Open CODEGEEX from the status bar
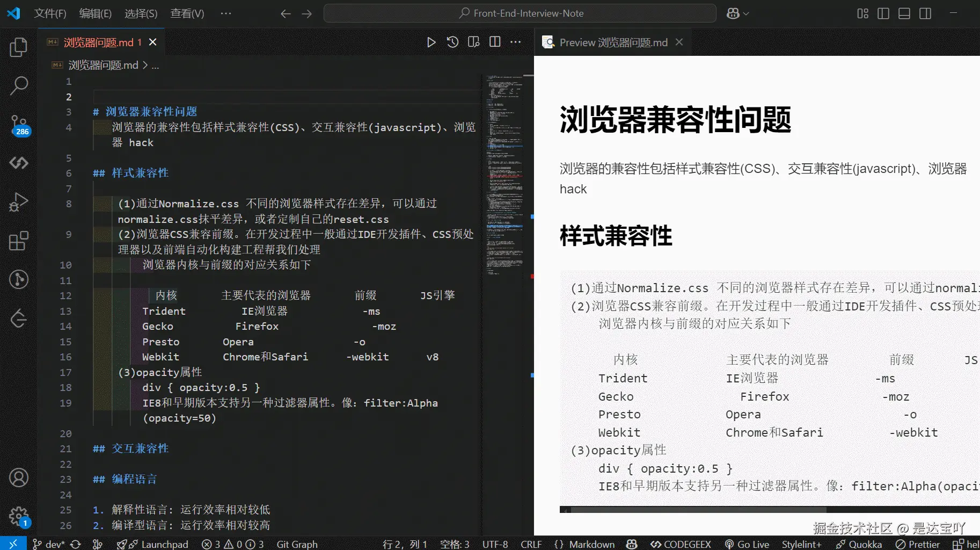 (680, 544)
